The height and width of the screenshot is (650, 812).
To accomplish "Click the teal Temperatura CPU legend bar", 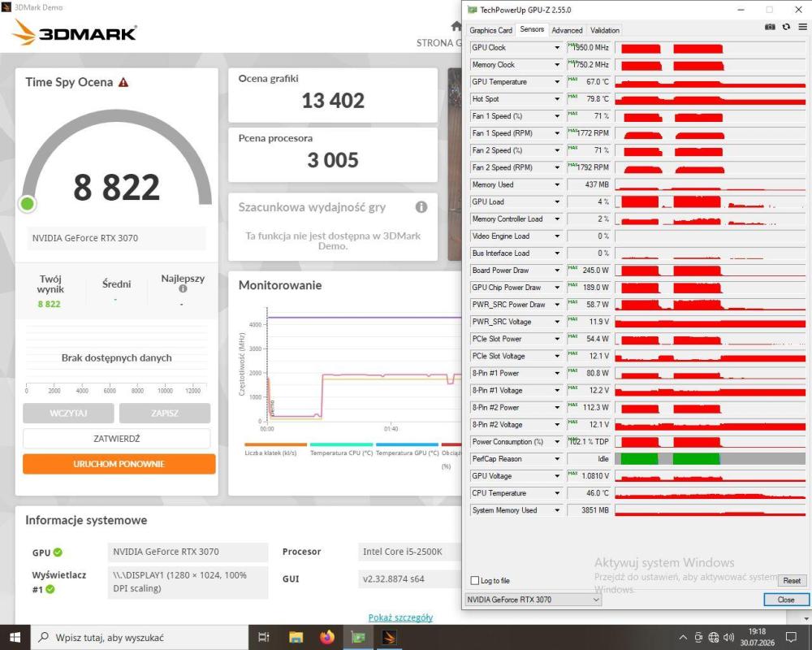I will click(341, 444).
